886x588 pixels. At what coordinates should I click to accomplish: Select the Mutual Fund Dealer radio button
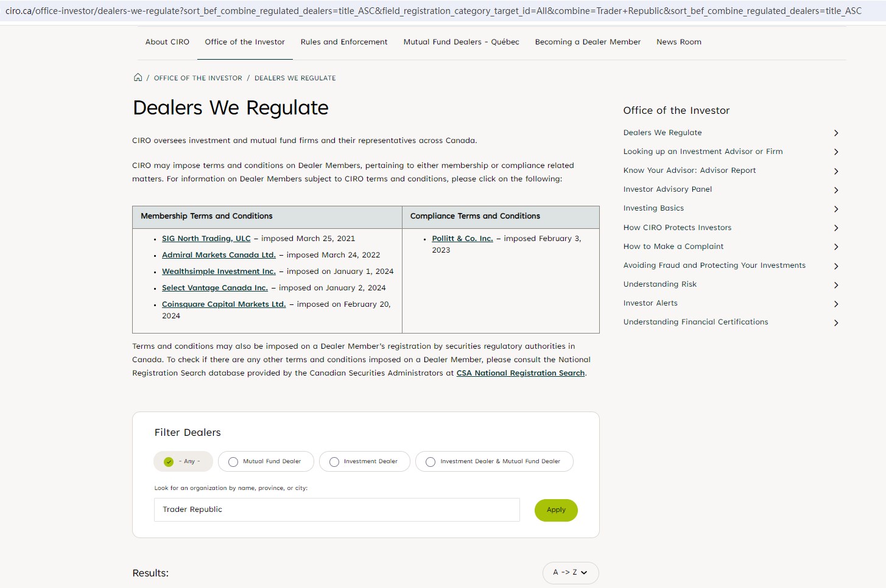tap(265, 461)
